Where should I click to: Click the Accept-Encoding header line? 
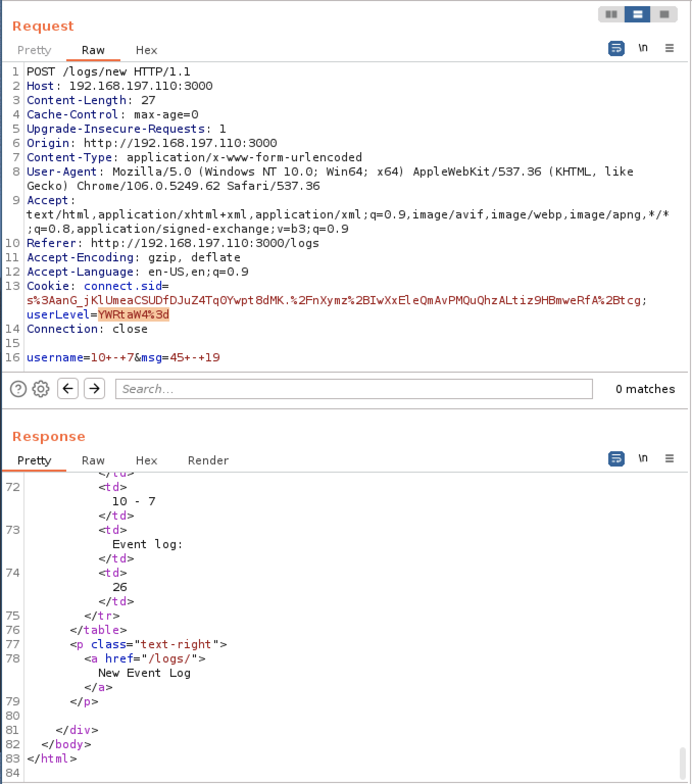point(133,257)
